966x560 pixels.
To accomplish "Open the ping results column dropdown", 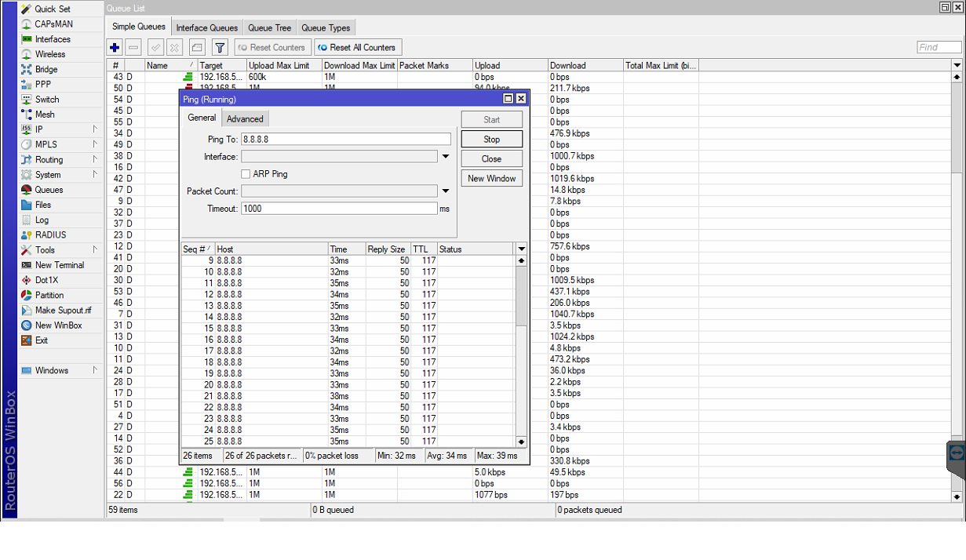I will tap(522, 249).
